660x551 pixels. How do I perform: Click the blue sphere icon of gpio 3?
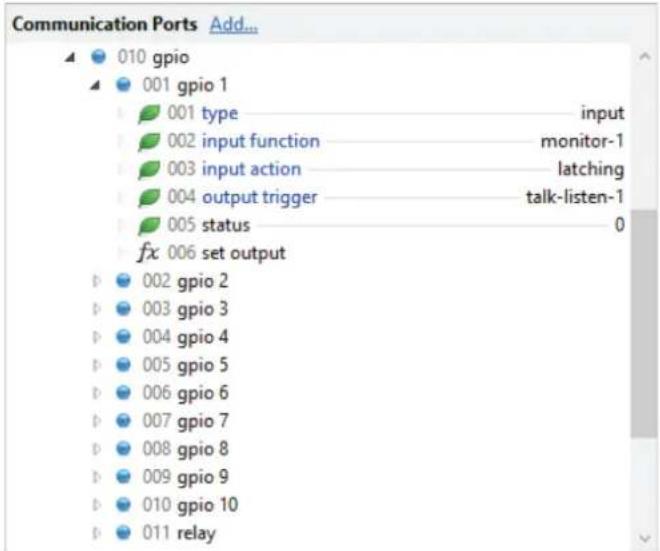pyautogui.click(x=123, y=308)
